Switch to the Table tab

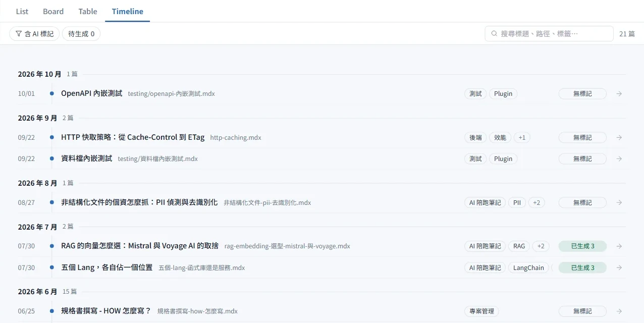click(88, 11)
